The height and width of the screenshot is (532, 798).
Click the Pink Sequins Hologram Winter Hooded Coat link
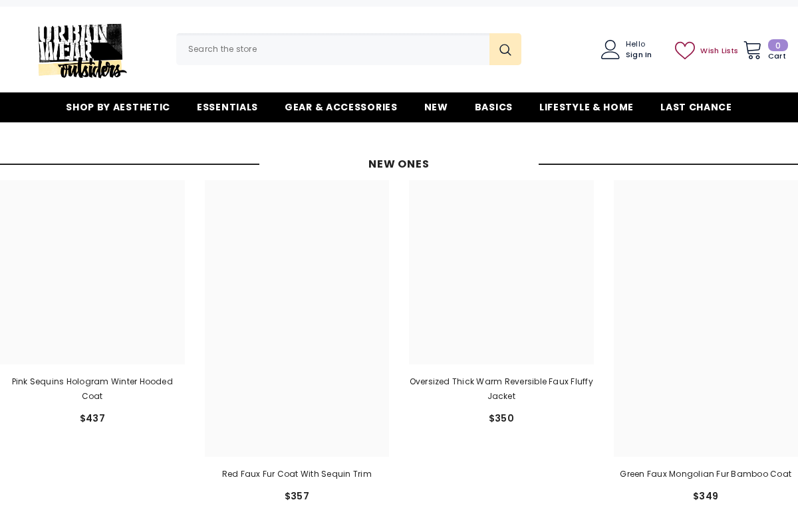tap(92, 389)
